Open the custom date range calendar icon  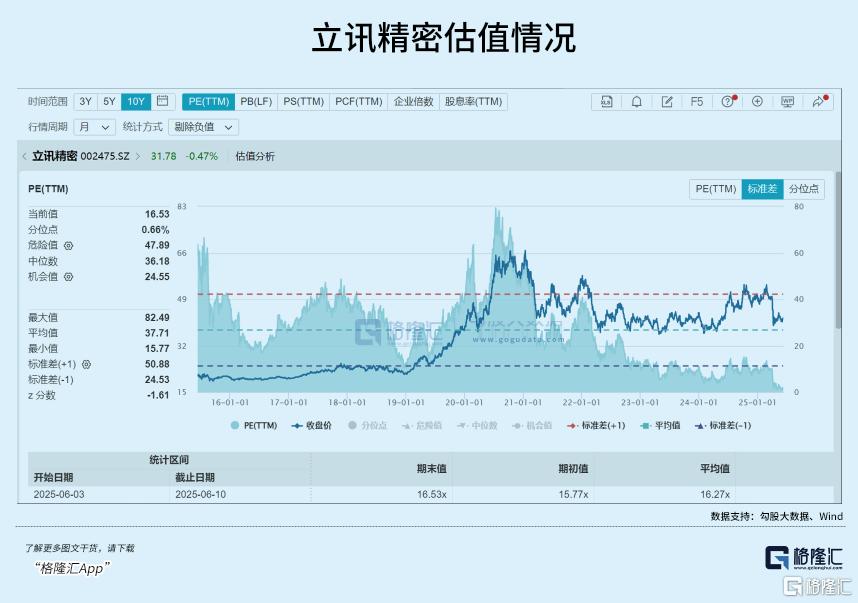pyautogui.click(x=163, y=101)
